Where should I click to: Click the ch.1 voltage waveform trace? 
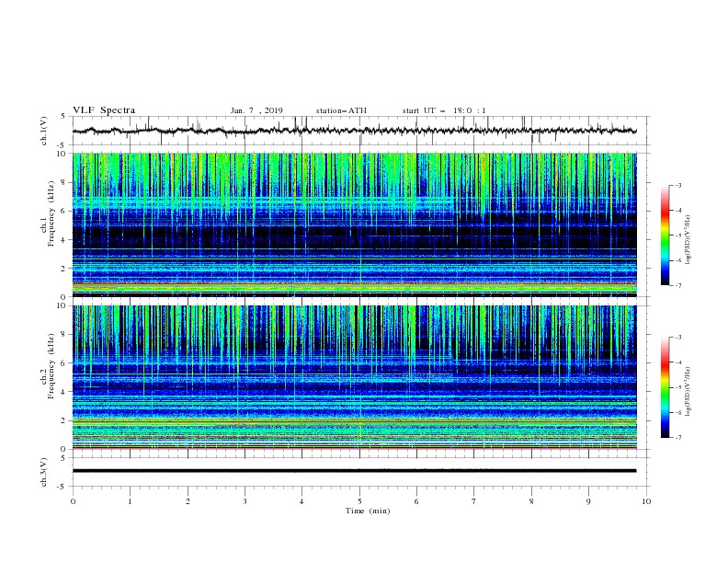click(354, 131)
